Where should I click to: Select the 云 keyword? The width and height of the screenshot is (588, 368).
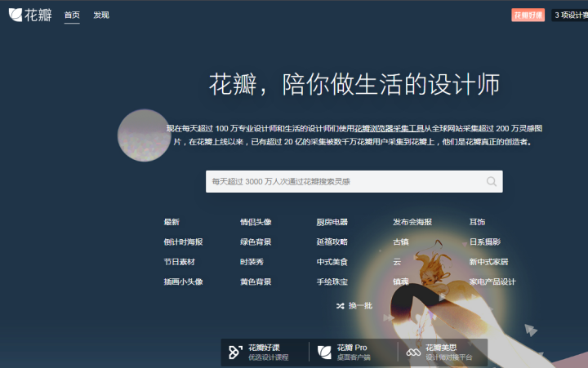point(397,262)
